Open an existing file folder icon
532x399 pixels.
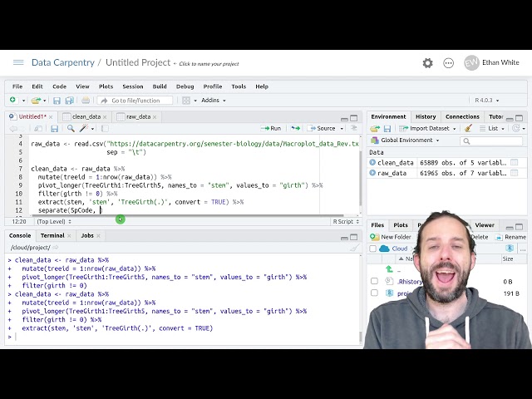36,101
